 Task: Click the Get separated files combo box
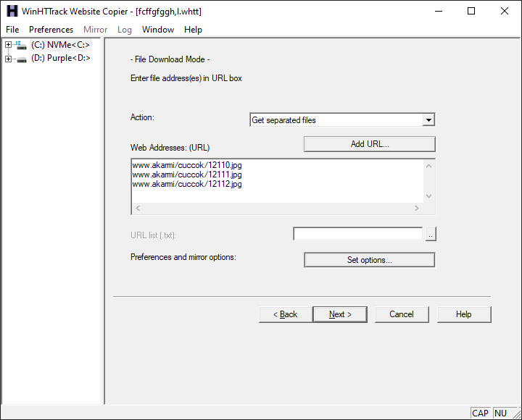tap(342, 119)
